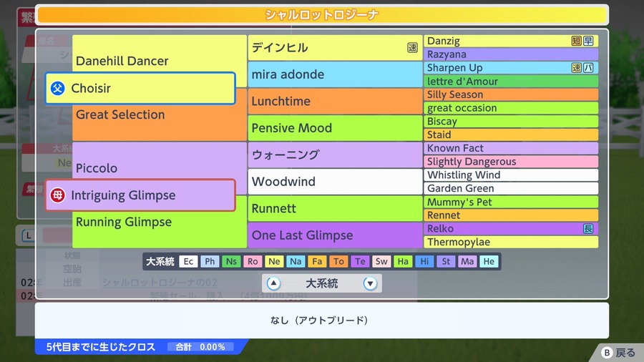Click the speed factor icon on デインヒル
Screen dimensions: 644x362
click(x=412, y=48)
